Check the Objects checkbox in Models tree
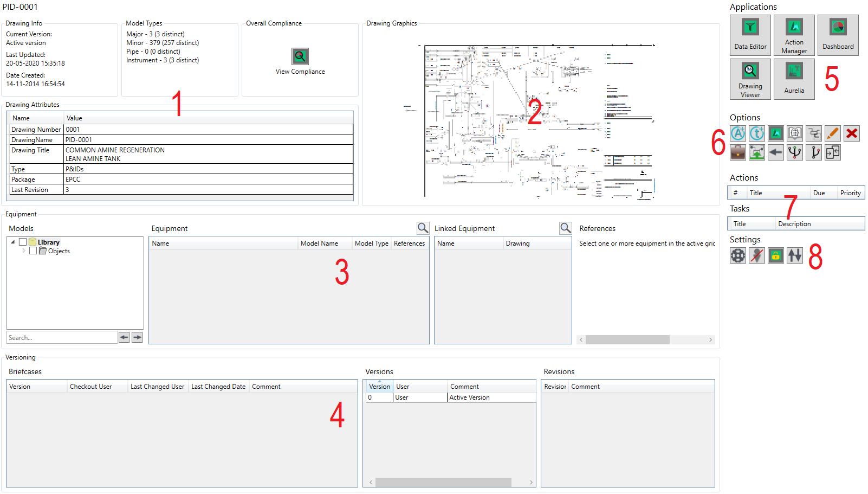The height and width of the screenshot is (494, 868). pos(33,251)
